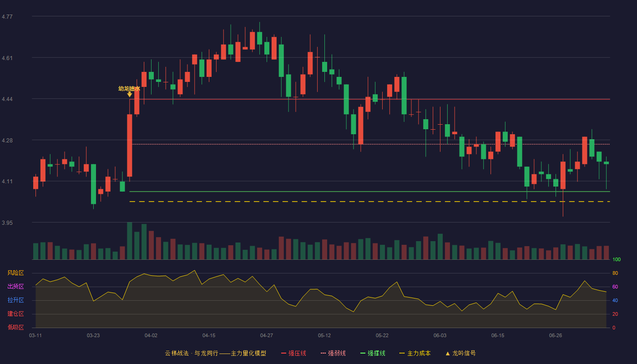
Task: Click the yellow dashed 主力成本 line on chart
Action: (x=369, y=202)
